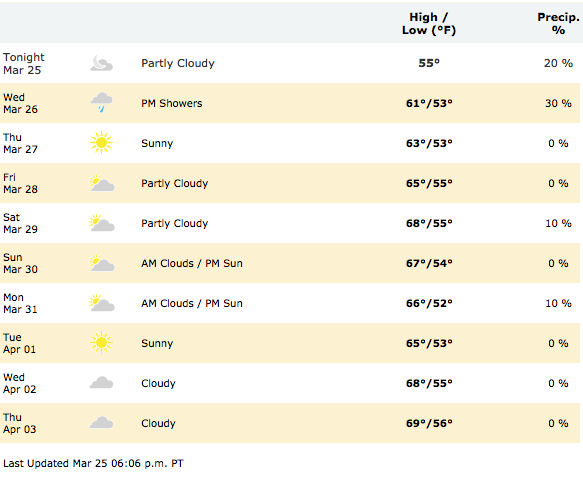Viewport: 583px width, 478px height.
Task: Click the Tonight partly cloudy moon icon
Action: [x=101, y=63]
